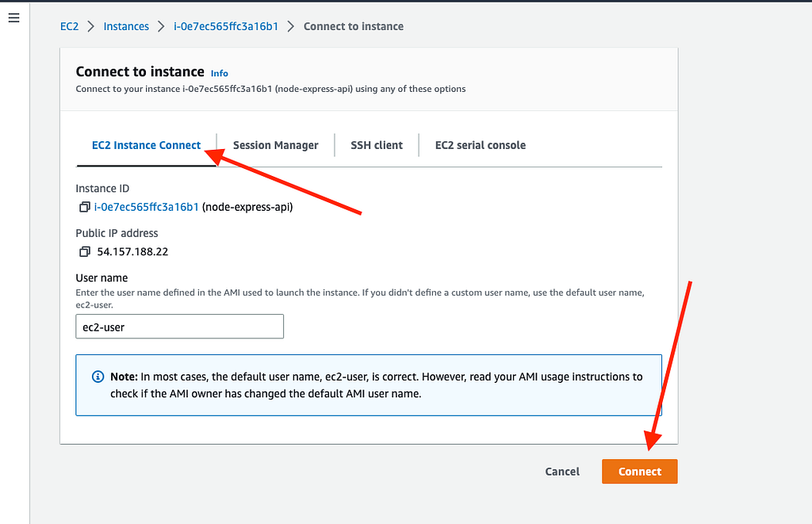Viewport: 812px width, 524px height.
Task: Click the User name input field
Action: click(179, 327)
